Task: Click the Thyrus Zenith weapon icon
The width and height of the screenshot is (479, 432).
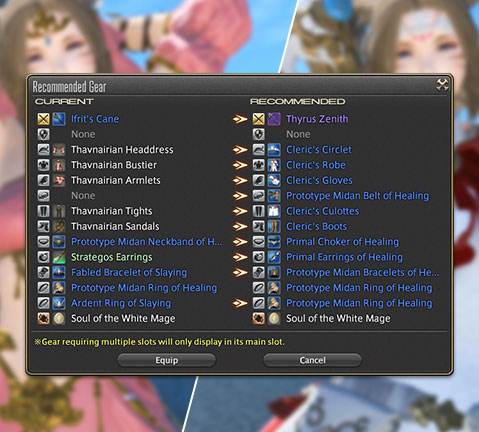Action: 274,119
